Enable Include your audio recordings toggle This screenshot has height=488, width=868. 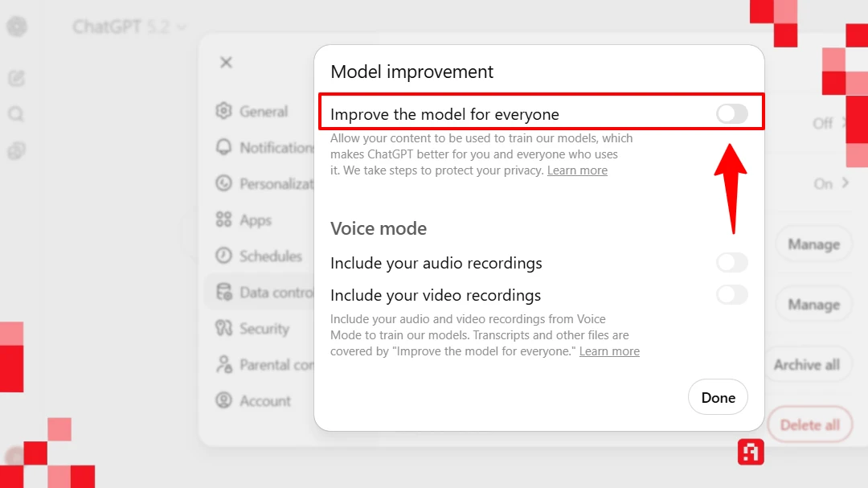point(731,263)
